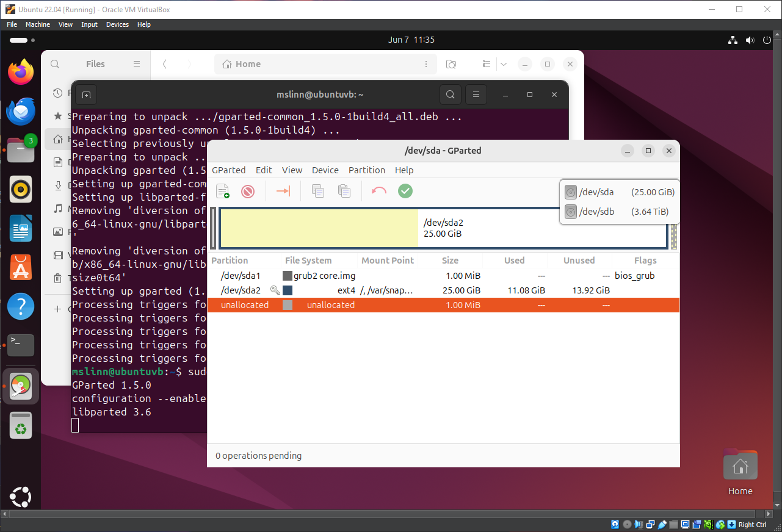Open the Device menu in GParted
This screenshot has height=532, width=782.
[325, 170]
